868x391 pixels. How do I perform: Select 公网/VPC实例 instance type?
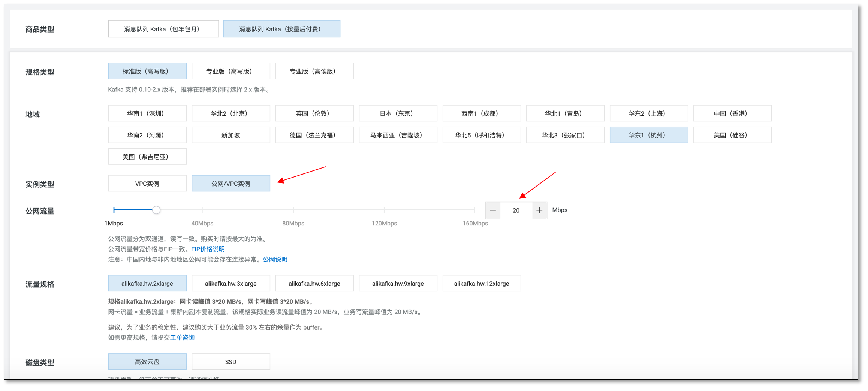tap(230, 184)
